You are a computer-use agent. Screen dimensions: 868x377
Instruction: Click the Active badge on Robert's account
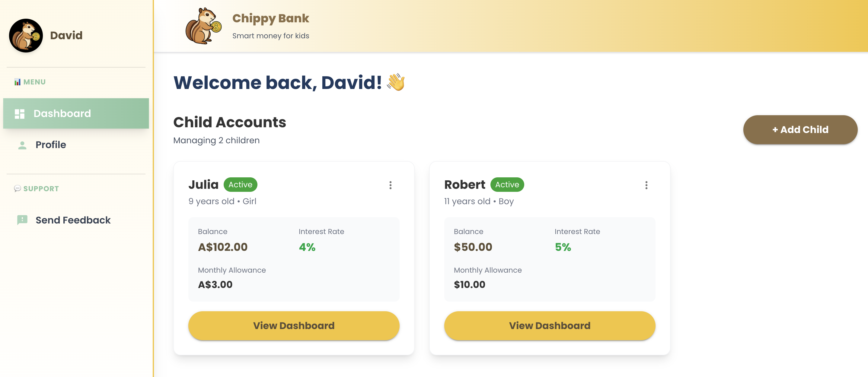point(507,185)
